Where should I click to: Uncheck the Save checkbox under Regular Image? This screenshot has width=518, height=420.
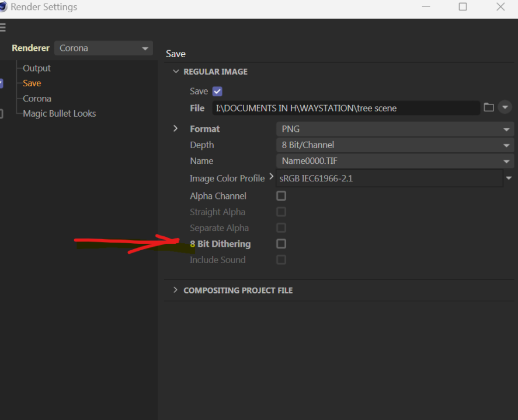tap(217, 92)
